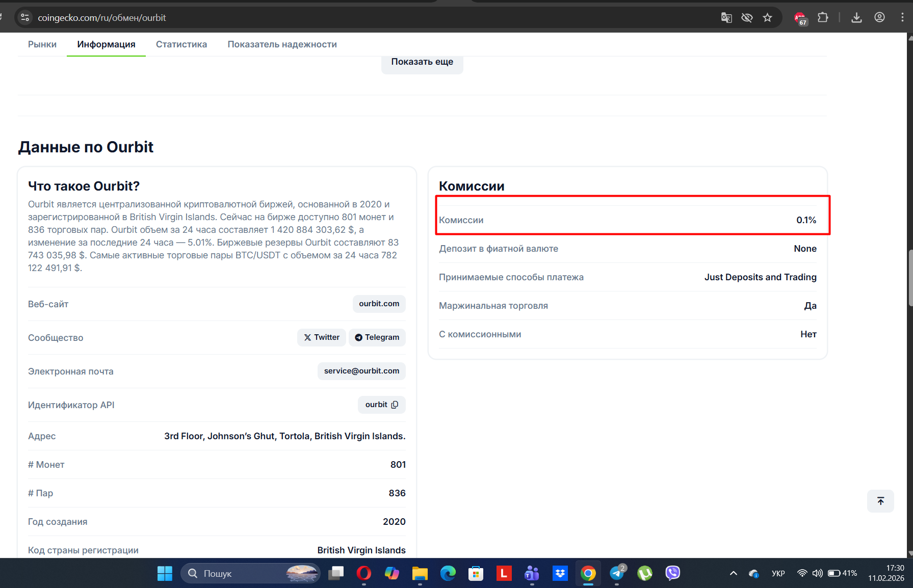Viewport: 913px width, 588px height.
Task: Open the site information icon in address bar
Action: coord(24,18)
